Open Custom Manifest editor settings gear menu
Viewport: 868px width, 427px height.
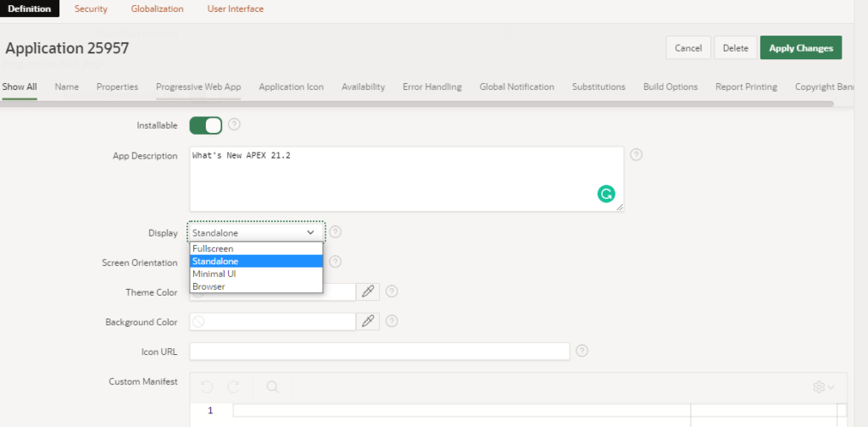[x=822, y=387]
